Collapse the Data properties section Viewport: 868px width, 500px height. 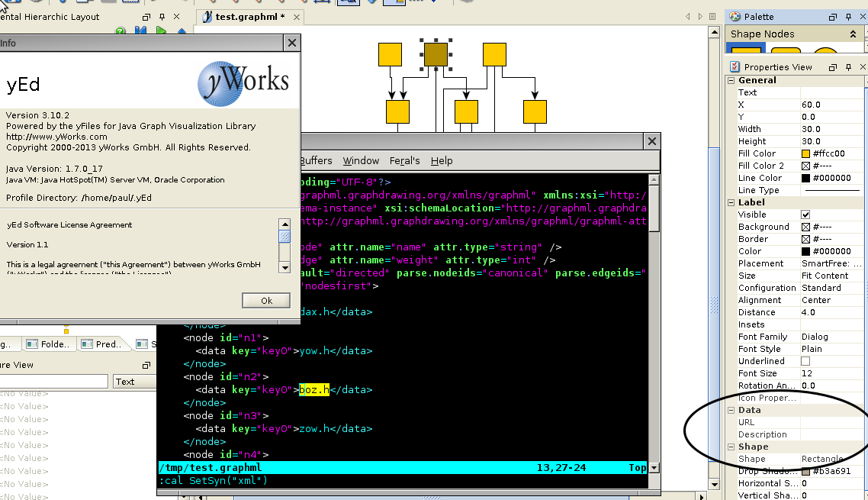coord(731,410)
